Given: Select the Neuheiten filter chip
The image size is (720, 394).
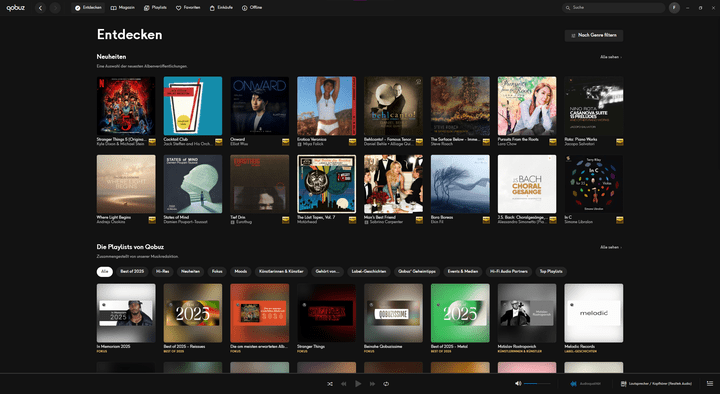Looking at the screenshot, I should (x=191, y=271).
